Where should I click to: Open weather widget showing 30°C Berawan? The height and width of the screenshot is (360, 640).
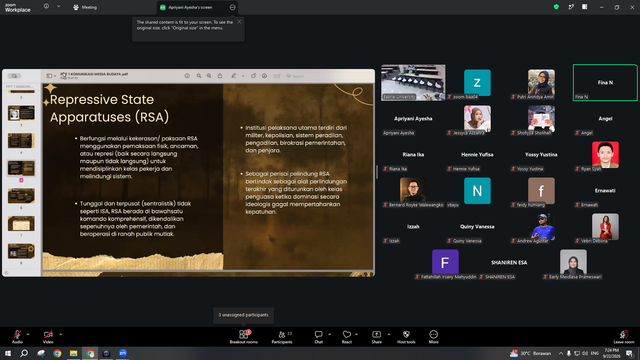coord(530,353)
